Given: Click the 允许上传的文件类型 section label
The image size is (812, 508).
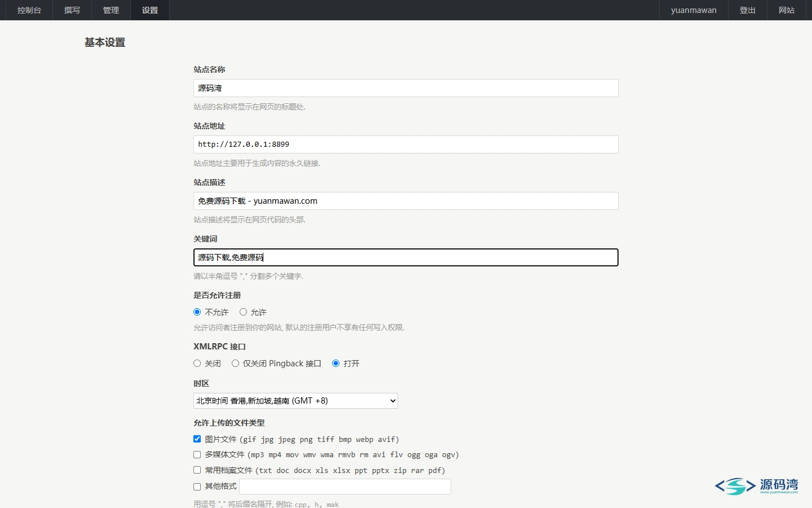Looking at the screenshot, I should coord(229,423).
